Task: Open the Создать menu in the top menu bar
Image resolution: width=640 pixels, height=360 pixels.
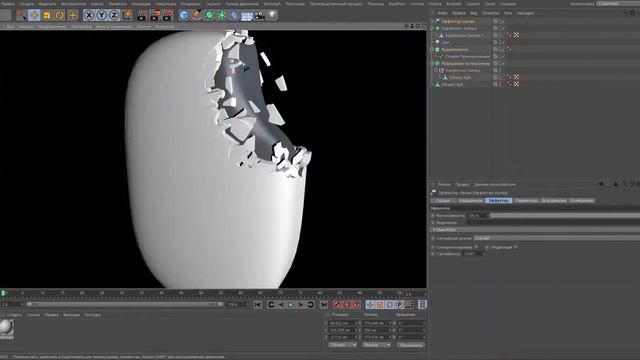Action: (x=27, y=4)
